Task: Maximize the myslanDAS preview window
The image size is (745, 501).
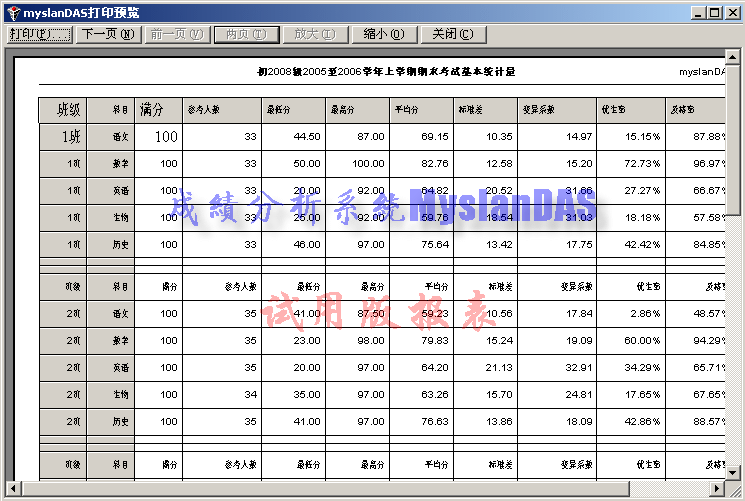Action: click(714, 12)
